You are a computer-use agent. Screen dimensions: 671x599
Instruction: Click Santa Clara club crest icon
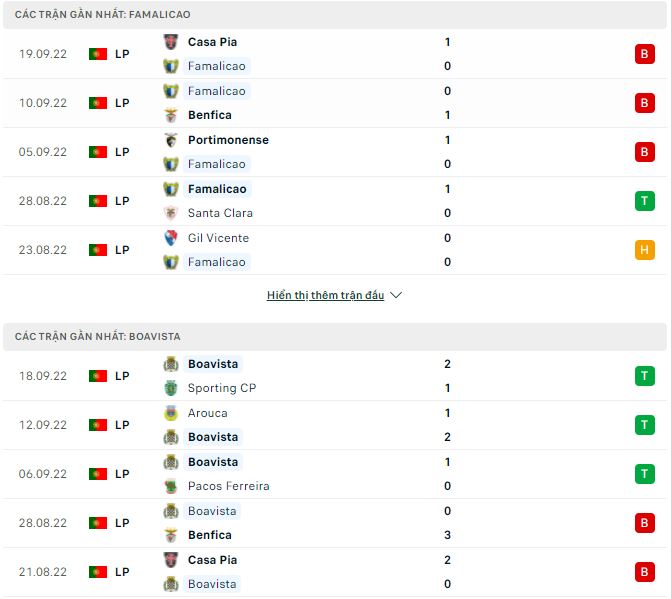click(x=171, y=213)
